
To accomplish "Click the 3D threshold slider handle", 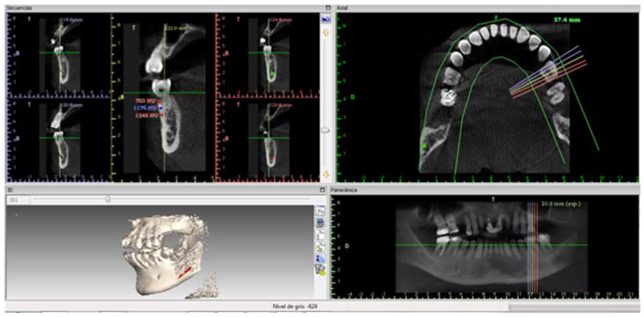I will coord(108,199).
